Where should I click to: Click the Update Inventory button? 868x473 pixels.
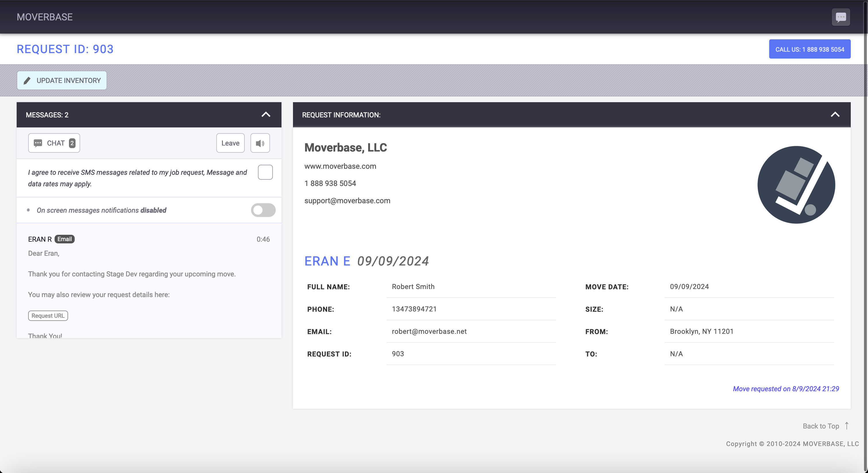coord(62,80)
